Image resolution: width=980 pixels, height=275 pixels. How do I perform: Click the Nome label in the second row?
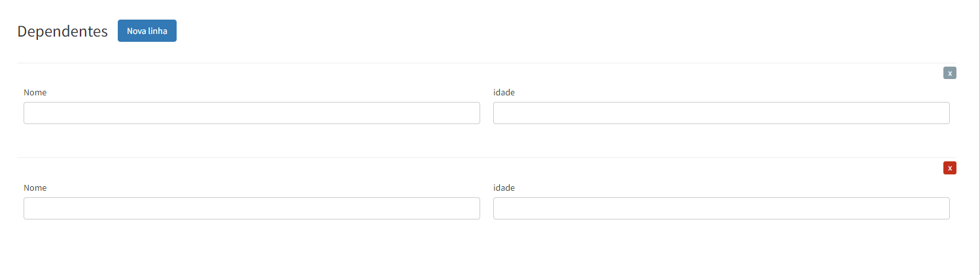pos(35,188)
